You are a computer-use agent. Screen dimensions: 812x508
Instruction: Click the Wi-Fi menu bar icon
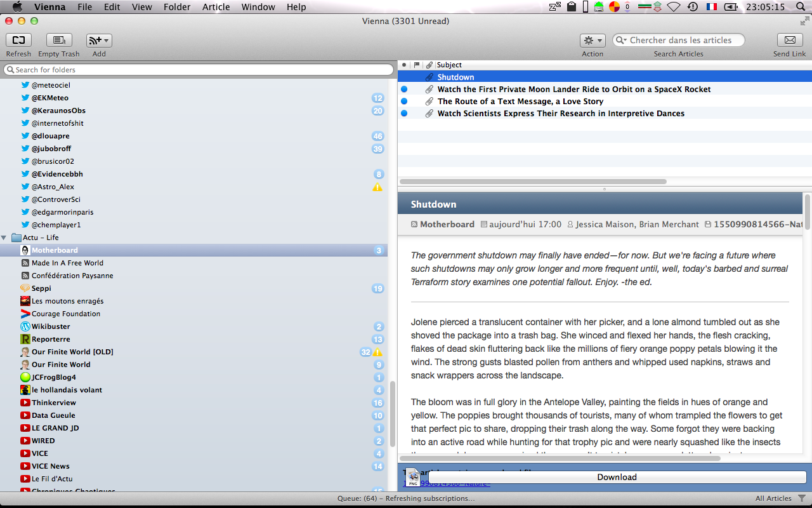point(674,7)
